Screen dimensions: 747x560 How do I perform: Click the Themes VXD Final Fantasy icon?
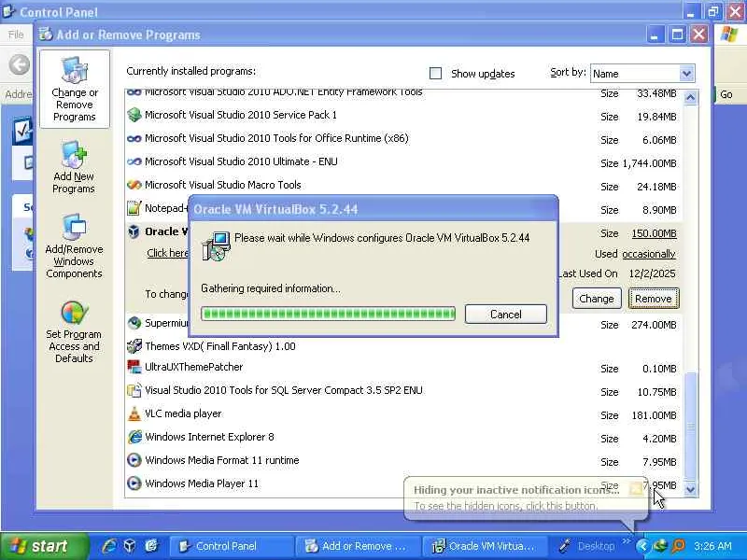pyautogui.click(x=134, y=346)
